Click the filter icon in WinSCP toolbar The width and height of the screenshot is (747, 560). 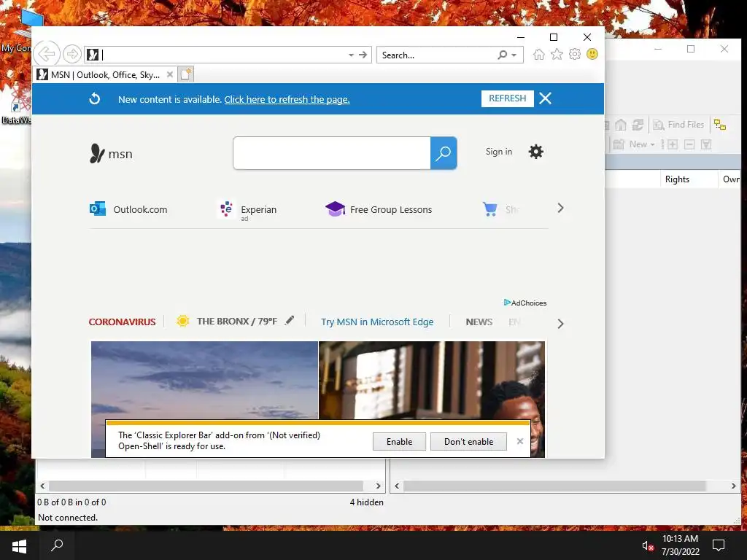(x=705, y=144)
